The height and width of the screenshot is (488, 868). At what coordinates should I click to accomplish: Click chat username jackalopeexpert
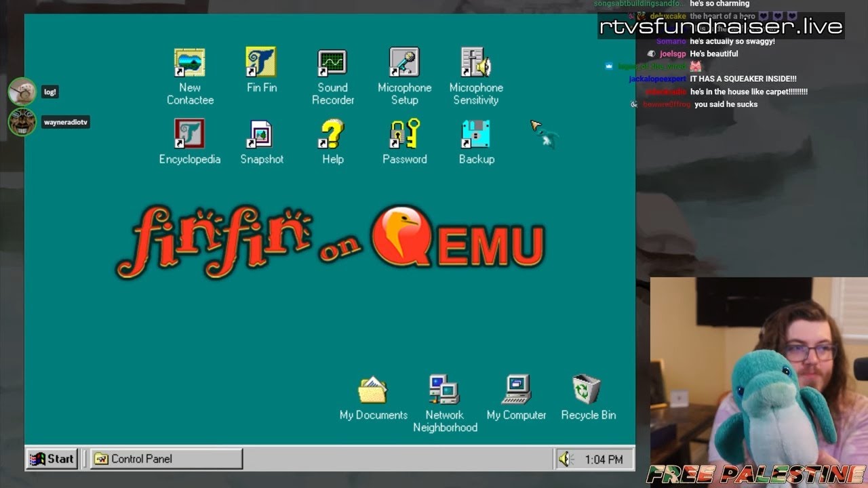[658, 79]
